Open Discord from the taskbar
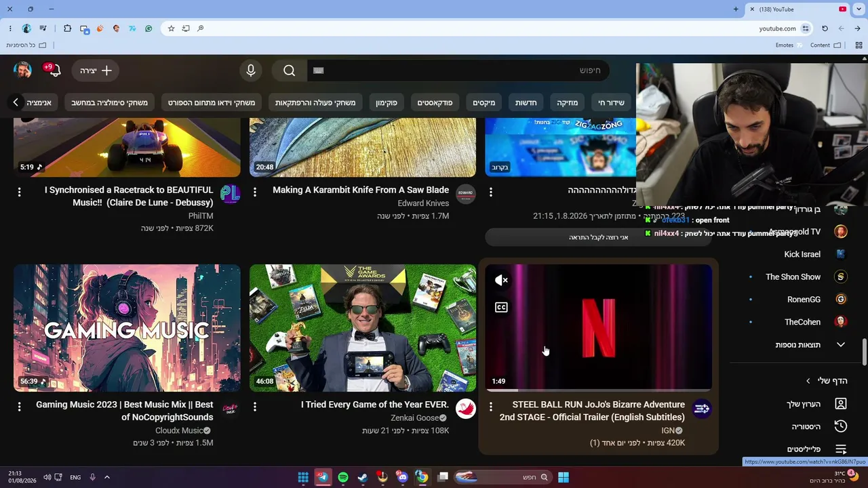Image resolution: width=868 pixels, height=488 pixels. (x=402, y=477)
